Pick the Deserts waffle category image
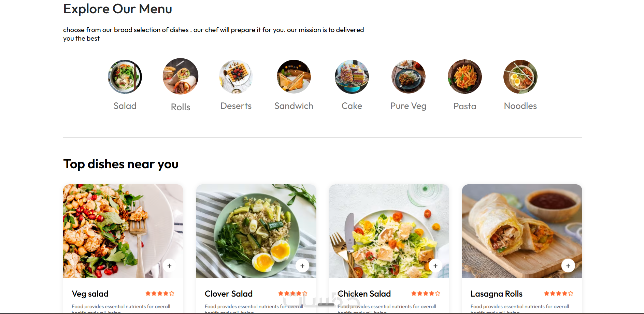 236,77
